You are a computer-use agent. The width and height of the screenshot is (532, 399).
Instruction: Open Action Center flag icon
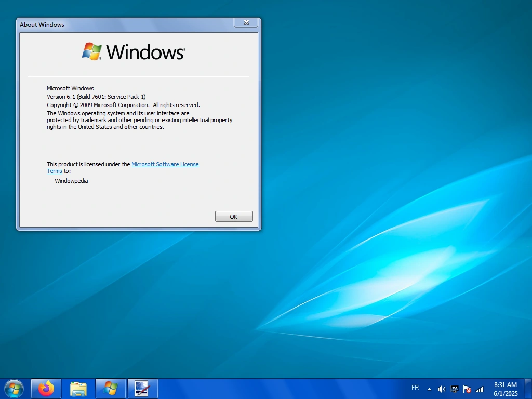pos(467,389)
